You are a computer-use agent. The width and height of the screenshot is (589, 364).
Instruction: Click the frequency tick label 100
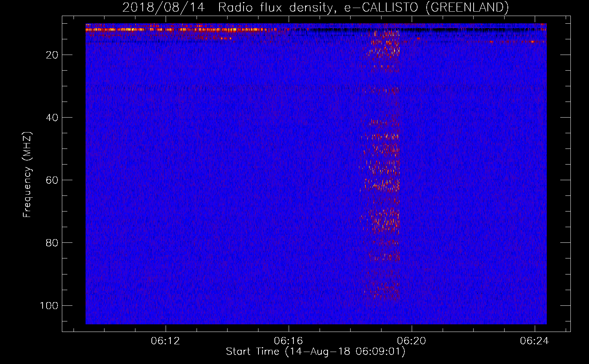pos(49,305)
